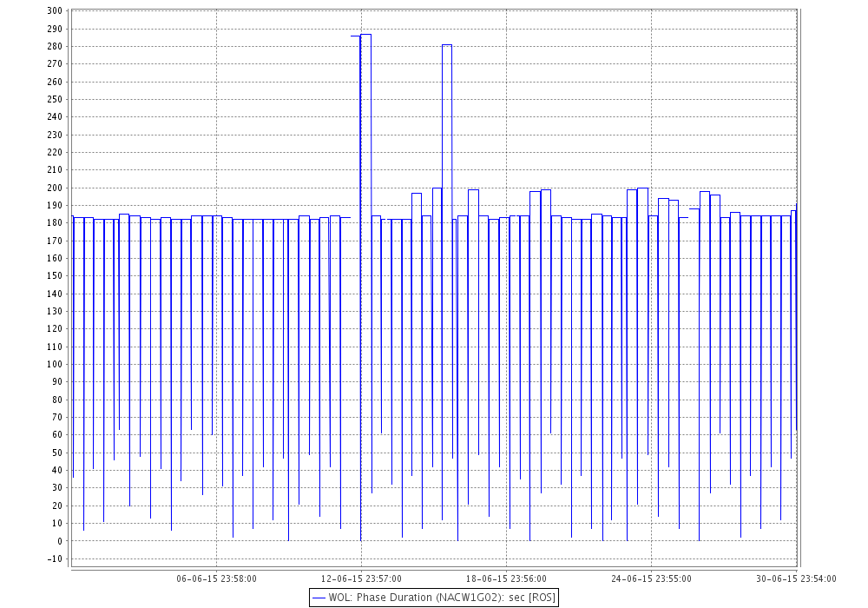Click the 50 y-axis label

(x=57, y=453)
